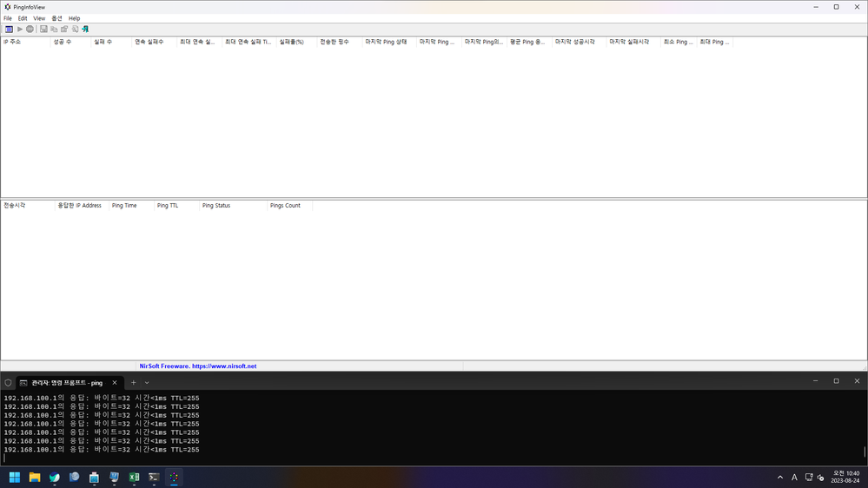Sort by the 전송한 핑수 column header
Screen dimensions: 868x488
click(x=340, y=42)
